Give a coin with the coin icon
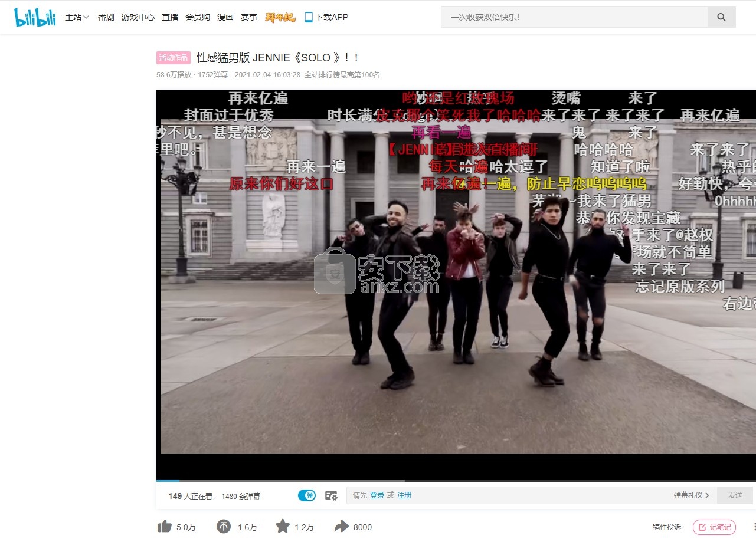This screenshot has width=756, height=542. point(224,527)
